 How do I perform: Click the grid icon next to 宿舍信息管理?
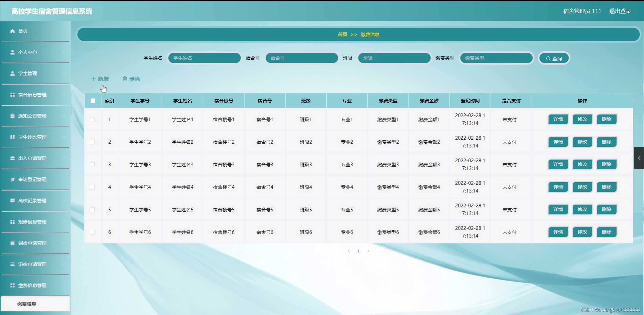(12, 95)
